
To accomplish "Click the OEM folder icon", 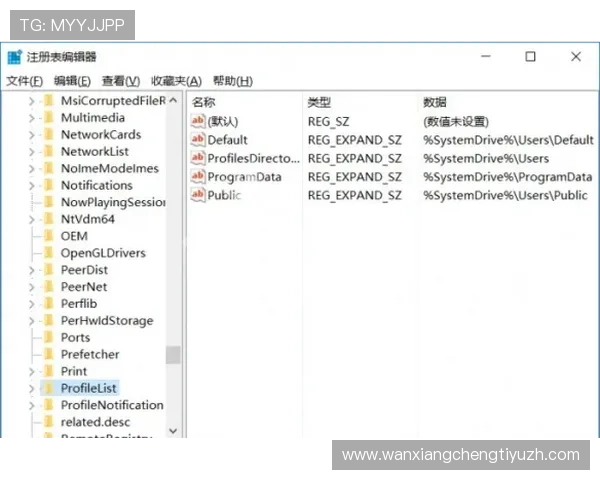I will pos(49,236).
